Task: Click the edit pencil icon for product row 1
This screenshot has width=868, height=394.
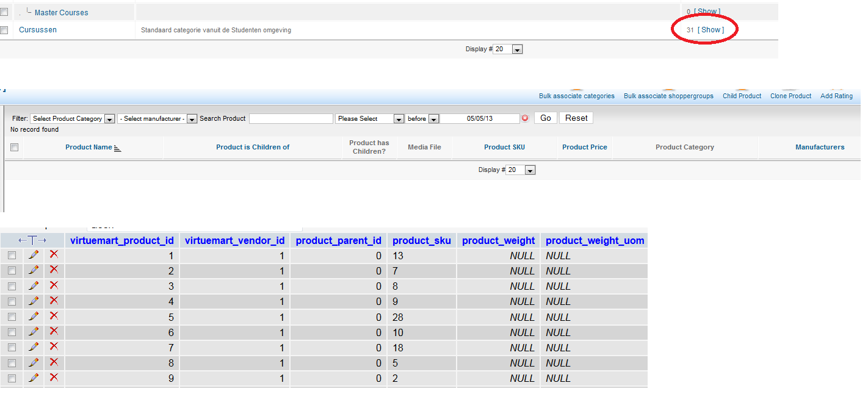Action: click(x=34, y=255)
